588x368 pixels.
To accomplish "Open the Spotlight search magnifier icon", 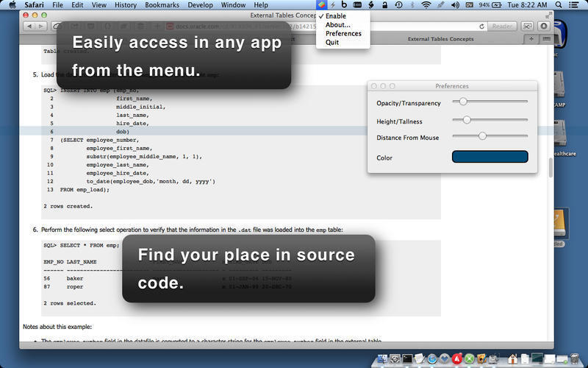I will tap(559, 5).
